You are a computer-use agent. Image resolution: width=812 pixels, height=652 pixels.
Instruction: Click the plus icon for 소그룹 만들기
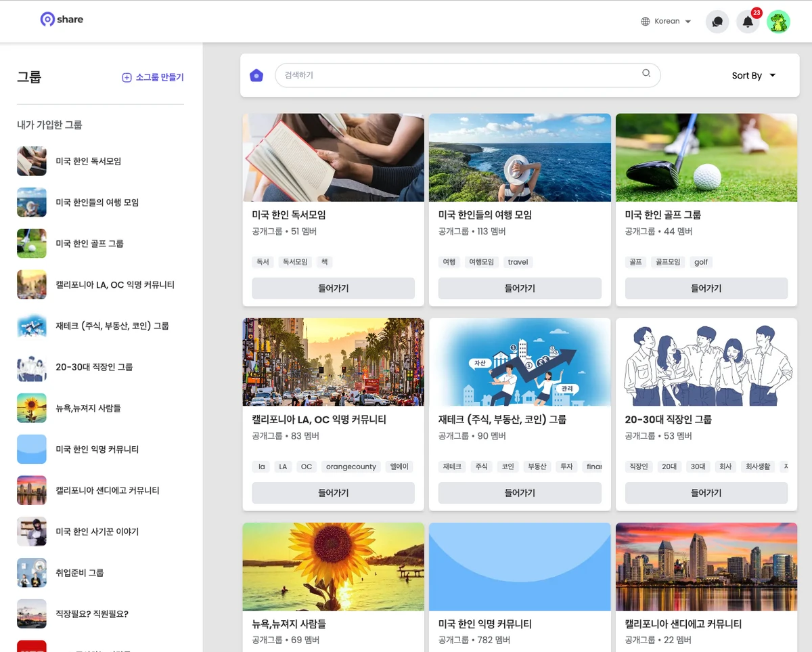[x=127, y=77]
